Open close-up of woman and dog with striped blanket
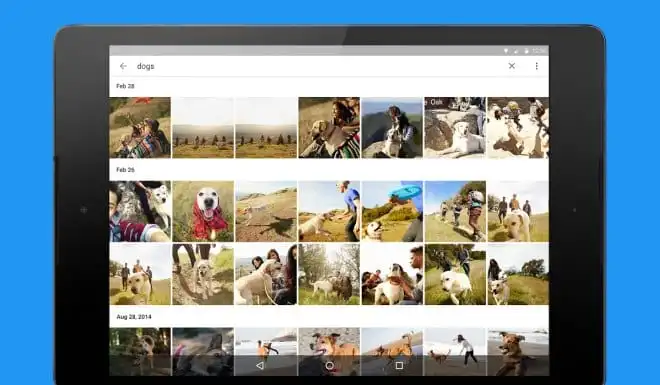 [329, 127]
